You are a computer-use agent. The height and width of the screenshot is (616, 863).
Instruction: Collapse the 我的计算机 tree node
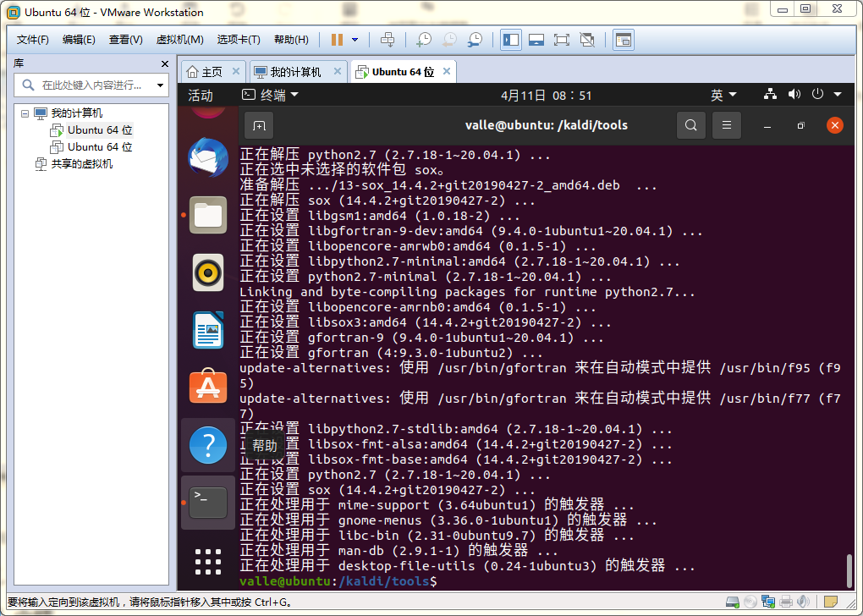click(x=25, y=113)
